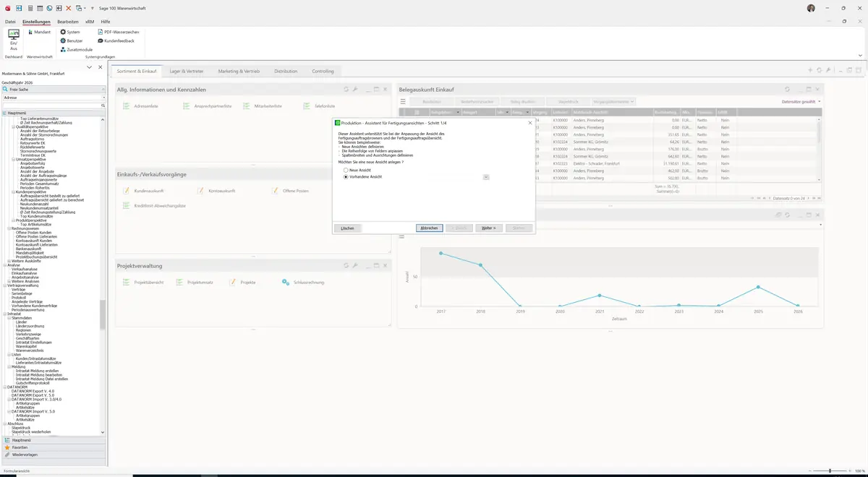Open Kreditlimit Abweichungsliste tile
Viewport: 868px width, 477px height.
(154, 206)
